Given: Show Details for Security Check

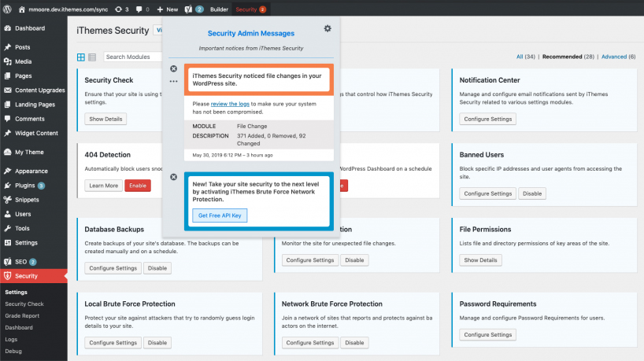Looking at the screenshot, I should [x=105, y=119].
